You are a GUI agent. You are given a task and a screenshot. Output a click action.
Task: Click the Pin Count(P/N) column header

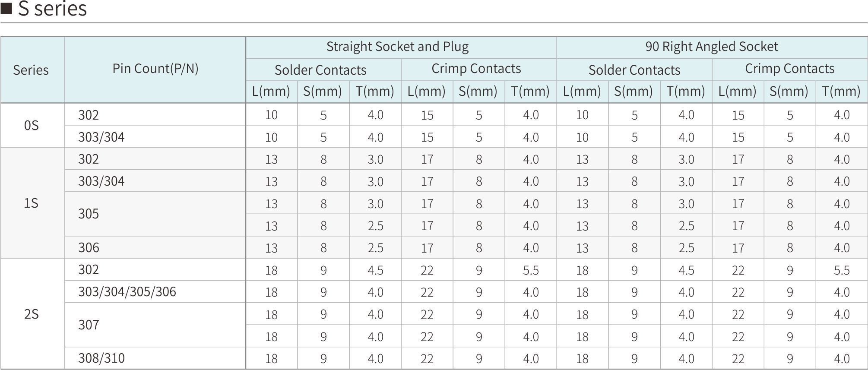[x=155, y=69]
